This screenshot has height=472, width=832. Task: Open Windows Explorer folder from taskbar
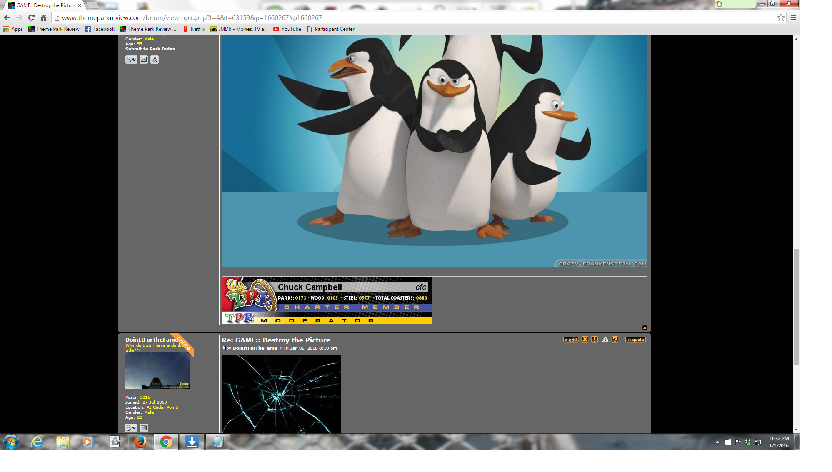point(63,442)
